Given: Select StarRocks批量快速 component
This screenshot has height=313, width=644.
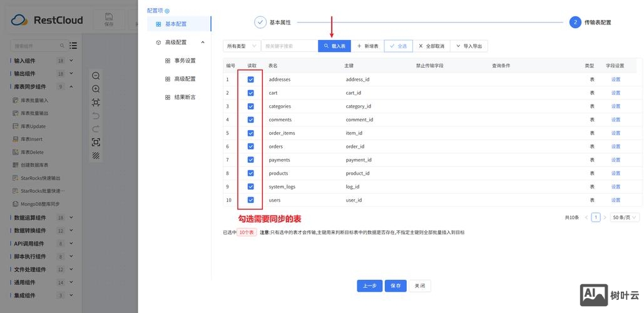Looking at the screenshot, I should click(39, 191).
